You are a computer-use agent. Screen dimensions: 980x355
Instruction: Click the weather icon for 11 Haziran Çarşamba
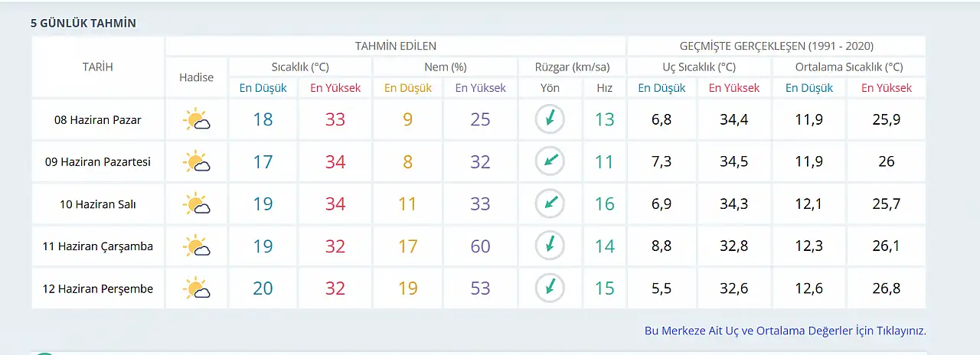197,246
